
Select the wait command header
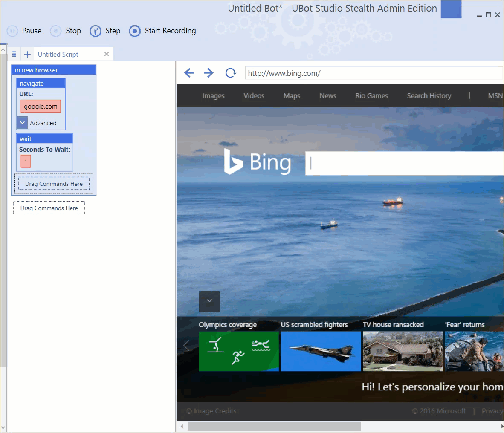tap(45, 139)
